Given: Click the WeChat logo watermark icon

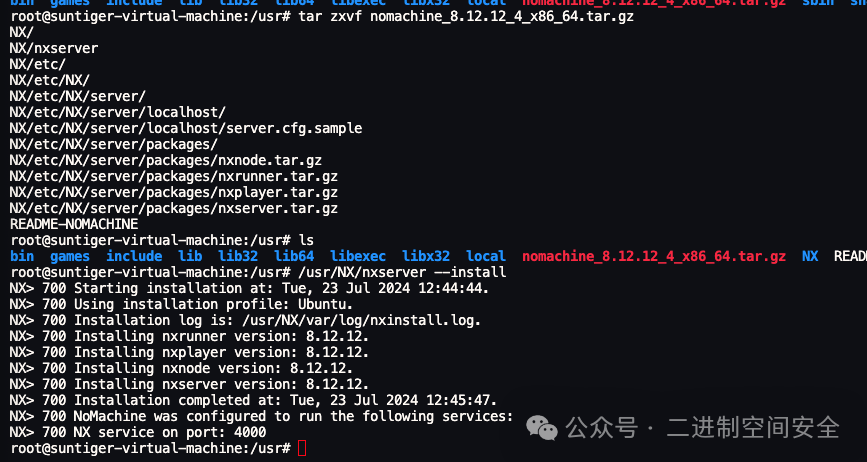Looking at the screenshot, I should pyautogui.click(x=544, y=426).
